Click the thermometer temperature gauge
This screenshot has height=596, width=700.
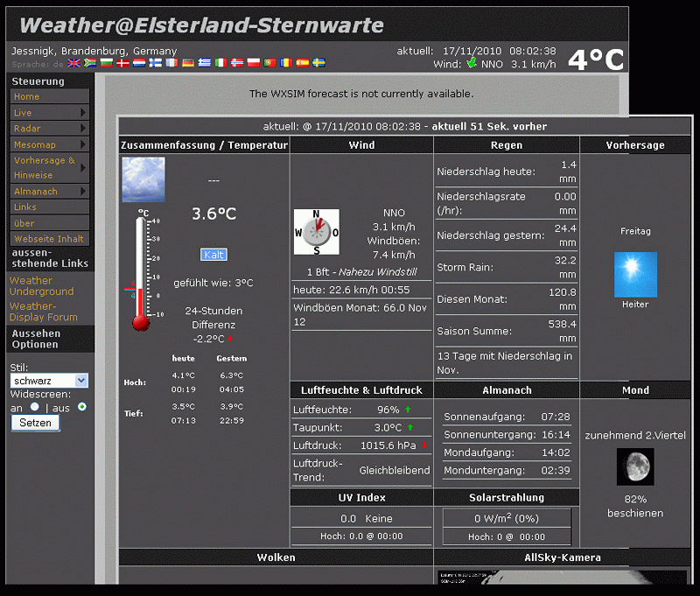(x=141, y=273)
